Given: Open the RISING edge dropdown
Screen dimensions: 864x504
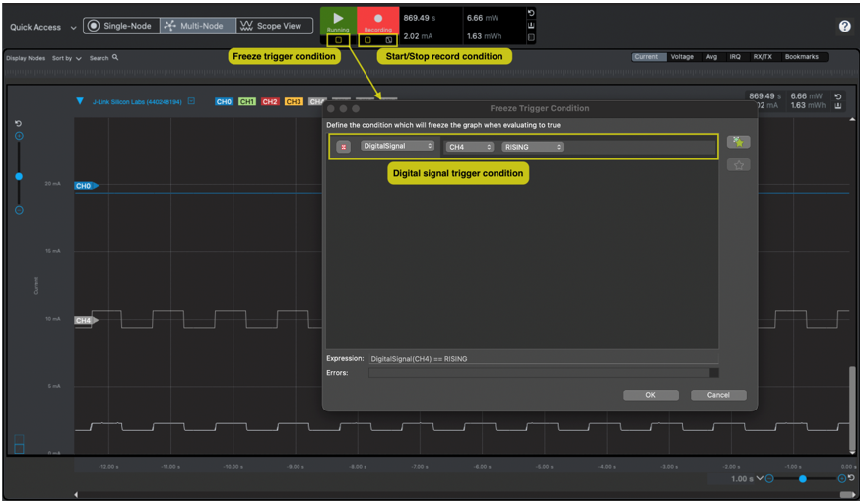Looking at the screenshot, I should click(532, 147).
